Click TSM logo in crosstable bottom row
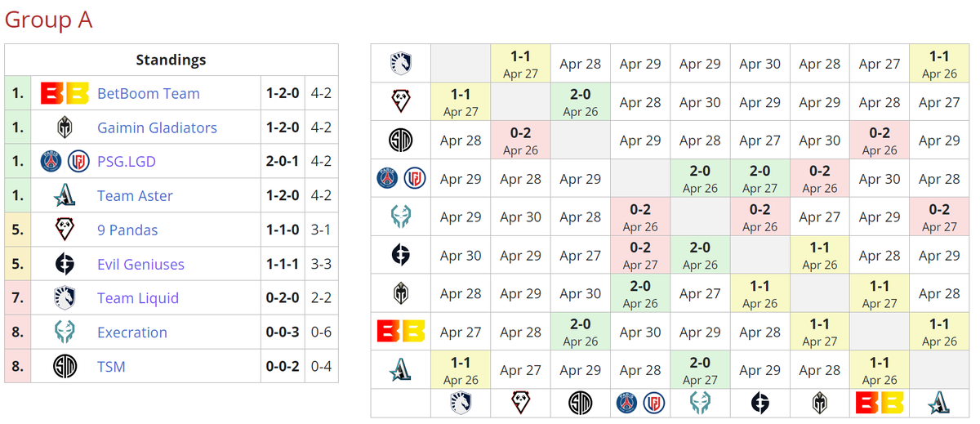 (580, 402)
